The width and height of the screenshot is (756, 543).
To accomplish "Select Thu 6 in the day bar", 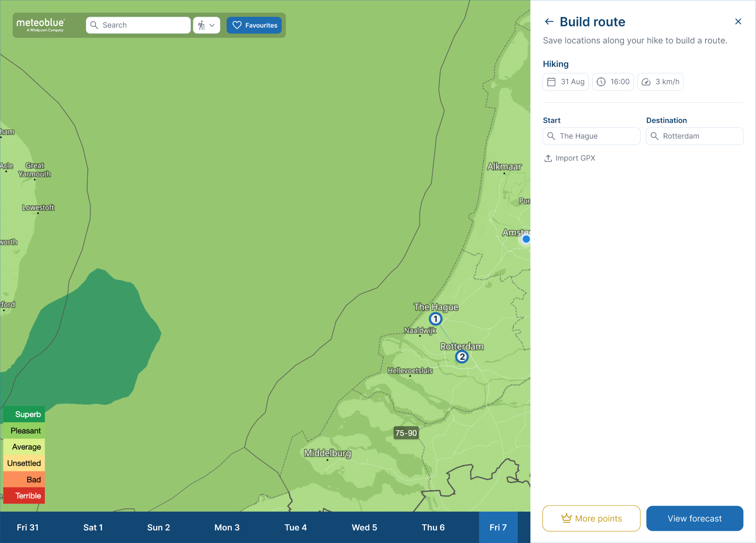I will tap(433, 527).
